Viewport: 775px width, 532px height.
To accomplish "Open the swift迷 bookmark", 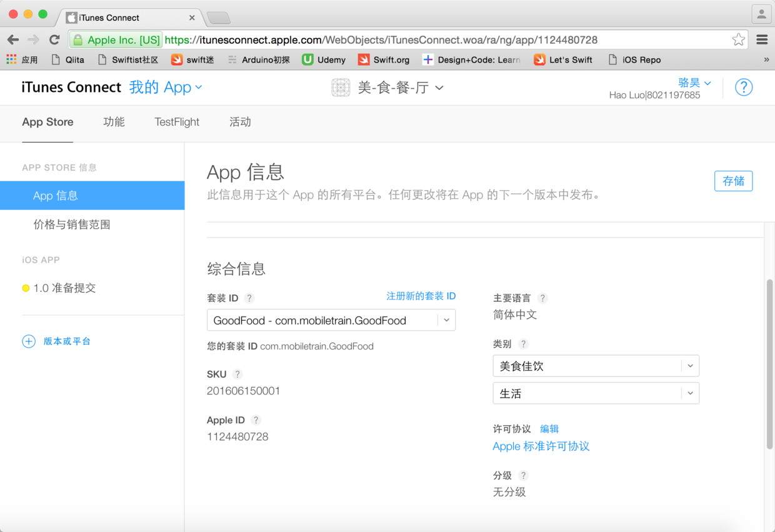I will tap(192, 60).
